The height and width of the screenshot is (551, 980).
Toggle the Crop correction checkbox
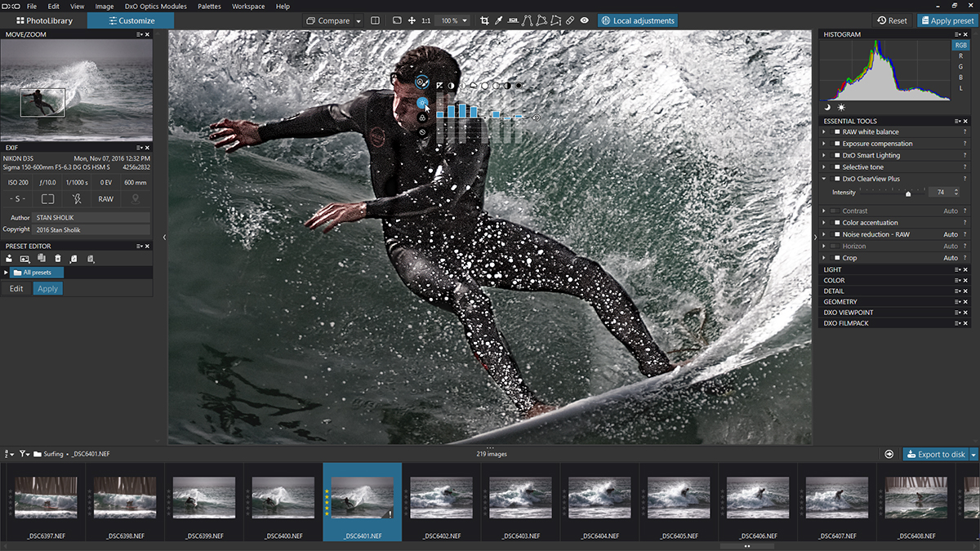836,258
